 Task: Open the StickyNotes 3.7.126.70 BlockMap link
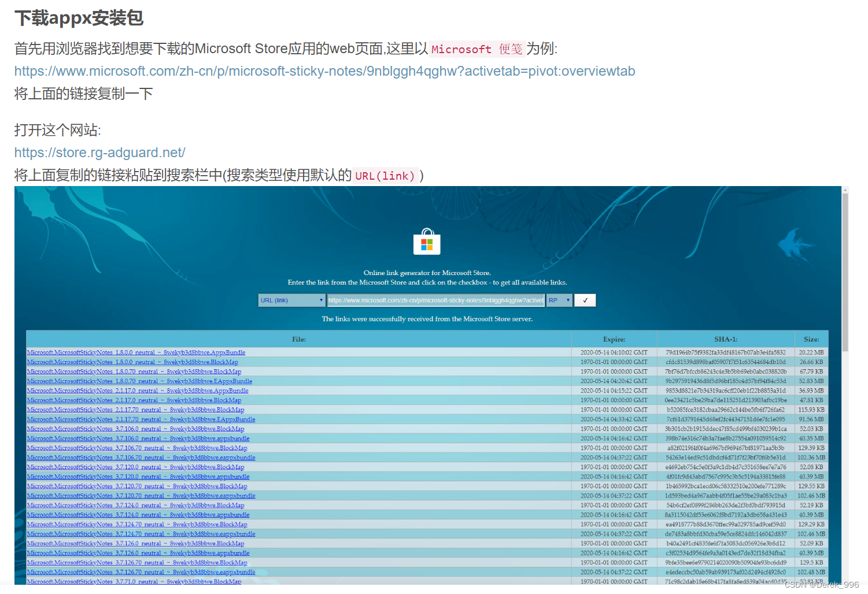[137, 562]
